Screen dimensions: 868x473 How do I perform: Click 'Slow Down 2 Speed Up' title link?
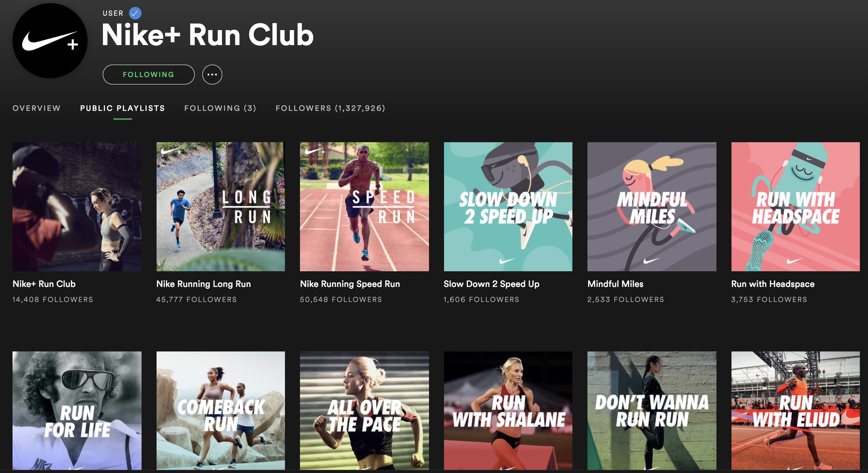491,284
